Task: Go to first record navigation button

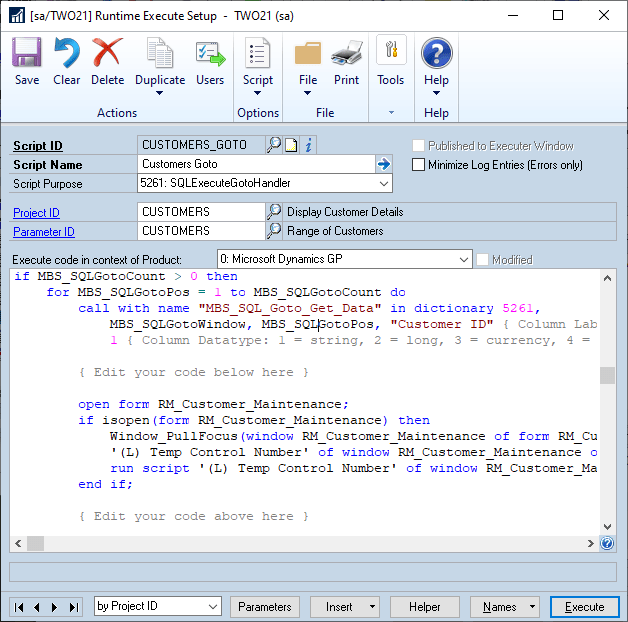Action: click(x=19, y=607)
